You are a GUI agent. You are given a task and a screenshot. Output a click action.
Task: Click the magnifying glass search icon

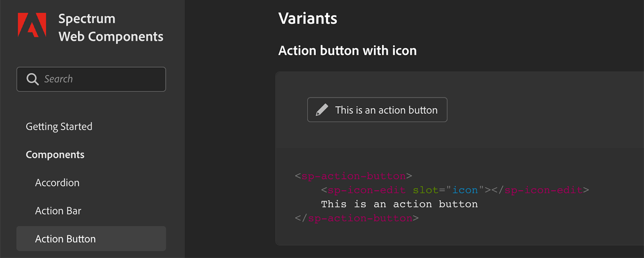pos(32,79)
